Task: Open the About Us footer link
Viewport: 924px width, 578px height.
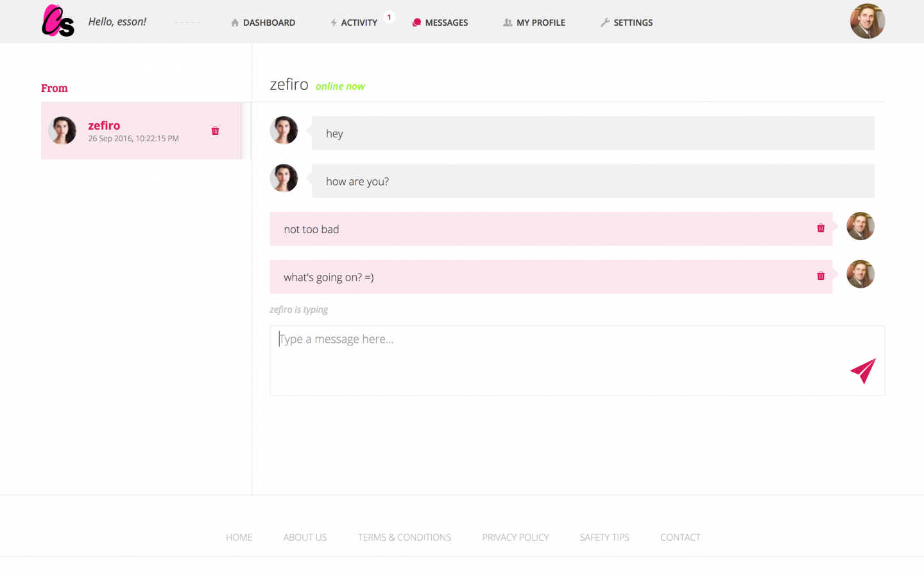Action: pyautogui.click(x=305, y=538)
